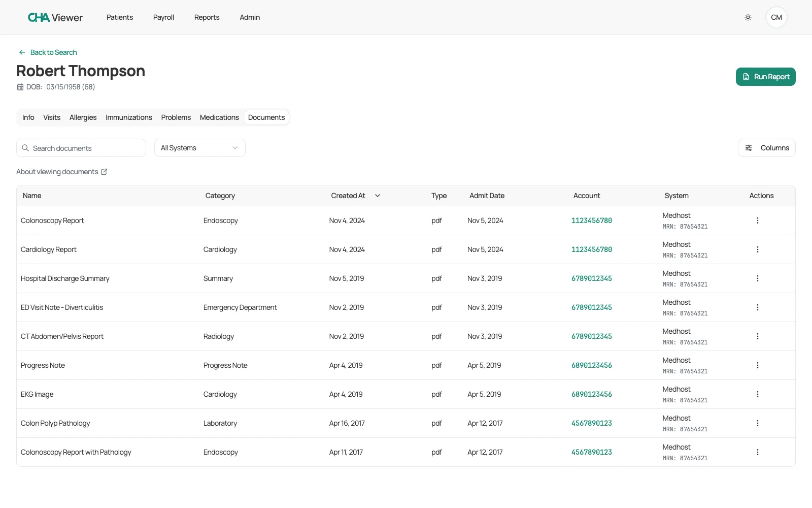Click the Emergency Department category cell
The height and width of the screenshot is (508, 812).
point(240,307)
